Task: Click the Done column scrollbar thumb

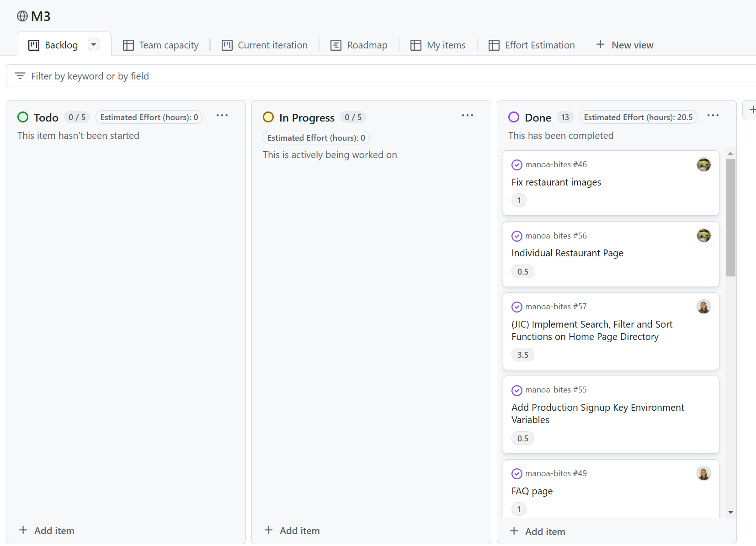Action: tap(730, 217)
